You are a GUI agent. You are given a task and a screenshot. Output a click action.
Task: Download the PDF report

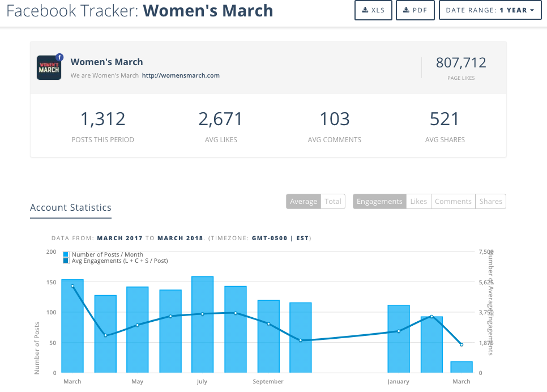[x=415, y=10]
